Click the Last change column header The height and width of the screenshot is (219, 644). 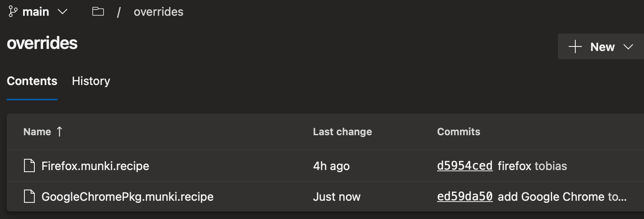point(342,132)
